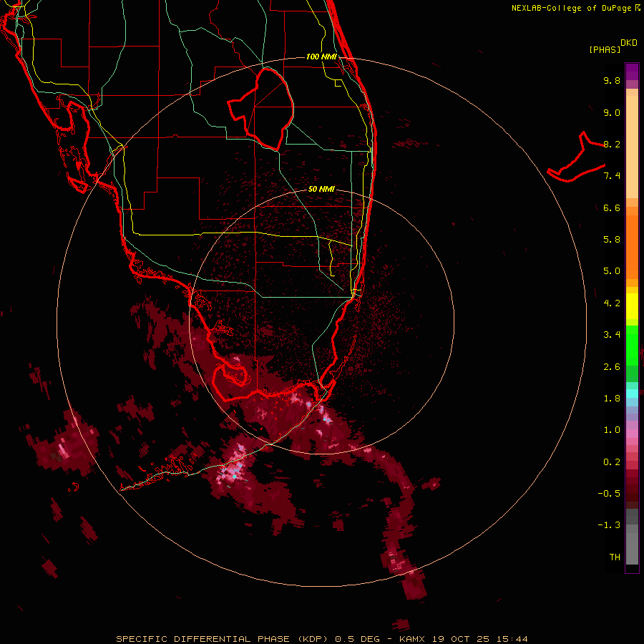
Task: Click the 9.8 value on the legend
Action: [x=612, y=80]
